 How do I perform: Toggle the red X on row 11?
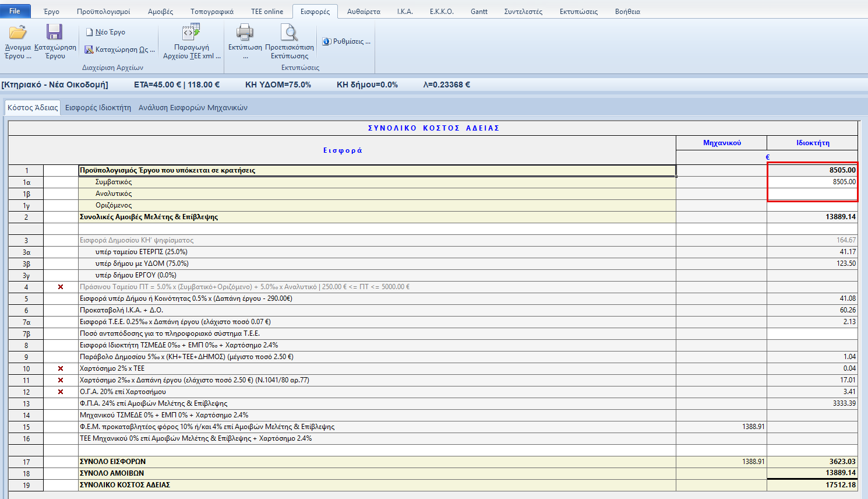click(61, 380)
